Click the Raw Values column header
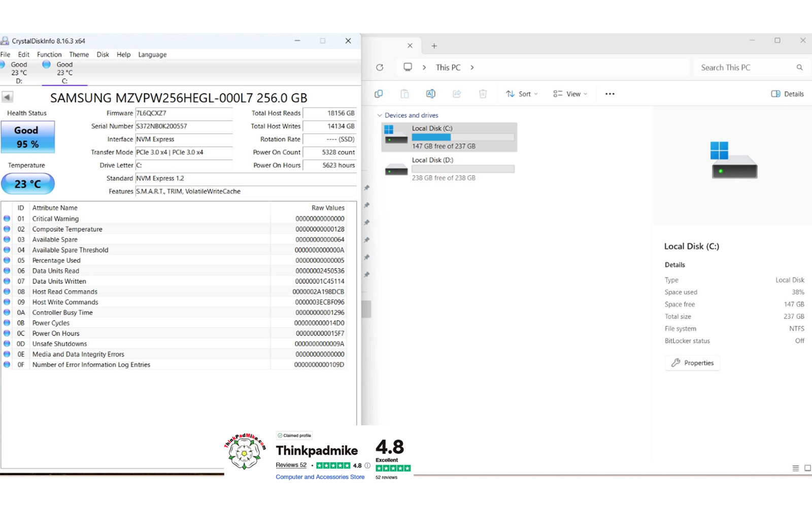The width and height of the screenshot is (812, 510). [309, 208]
